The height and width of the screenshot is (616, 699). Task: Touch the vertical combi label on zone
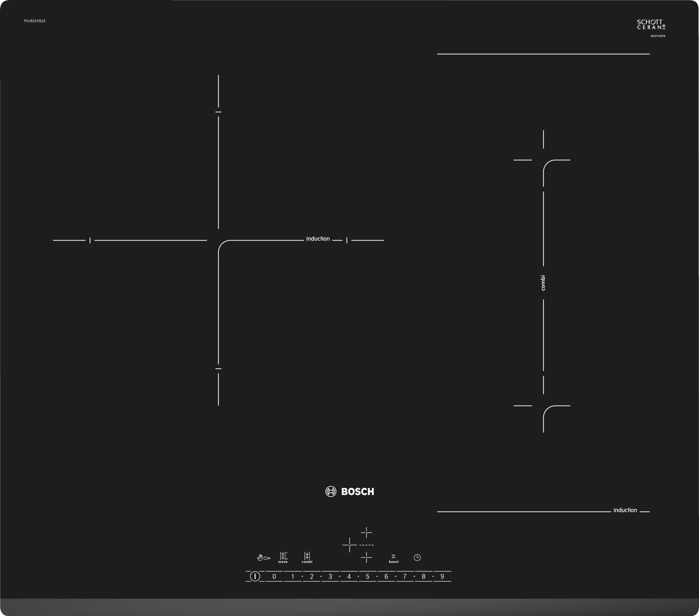pyautogui.click(x=543, y=283)
